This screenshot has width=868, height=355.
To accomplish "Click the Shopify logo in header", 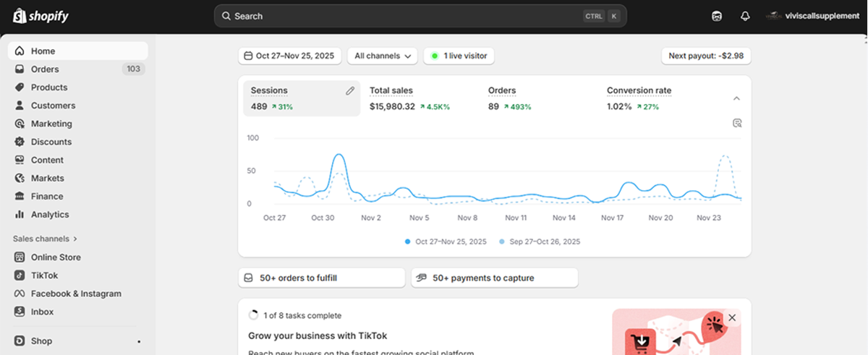I will pyautogui.click(x=41, y=16).
